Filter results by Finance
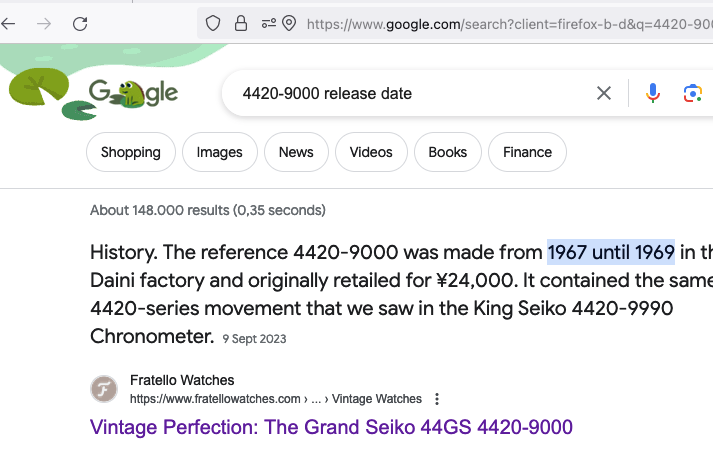The width and height of the screenshot is (713, 449). (527, 152)
